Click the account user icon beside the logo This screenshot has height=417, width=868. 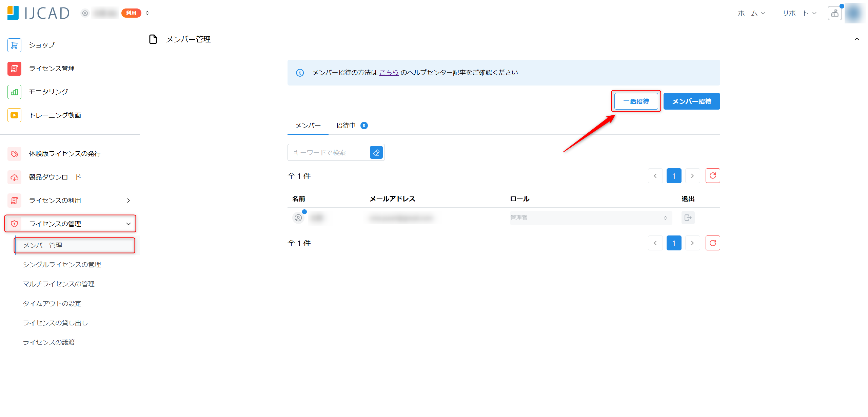(85, 13)
